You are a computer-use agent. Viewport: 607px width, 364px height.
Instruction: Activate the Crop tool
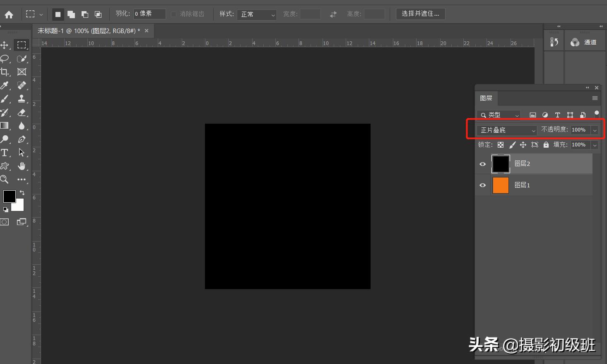tap(5, 72)
